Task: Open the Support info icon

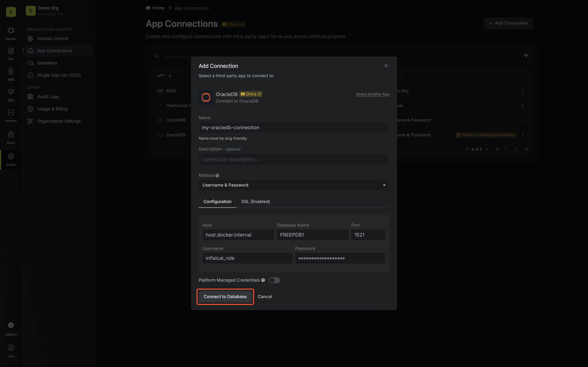Action: click(x=11, y=325)
